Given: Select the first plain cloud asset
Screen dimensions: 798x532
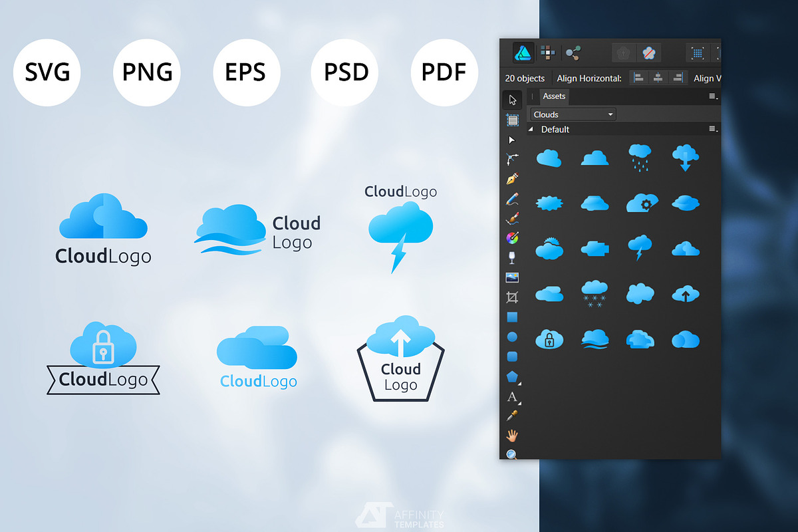Looking at the screenshot, I should coord(549,158).
